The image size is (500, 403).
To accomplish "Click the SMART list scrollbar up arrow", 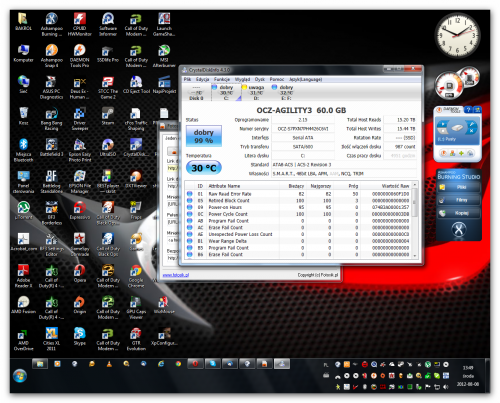I will 415,184.
